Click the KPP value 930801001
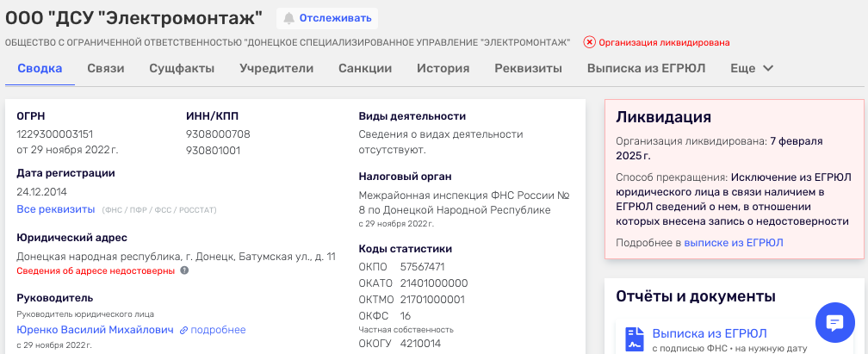This screenshot has width=868, height=354. [x=214, y=151]
